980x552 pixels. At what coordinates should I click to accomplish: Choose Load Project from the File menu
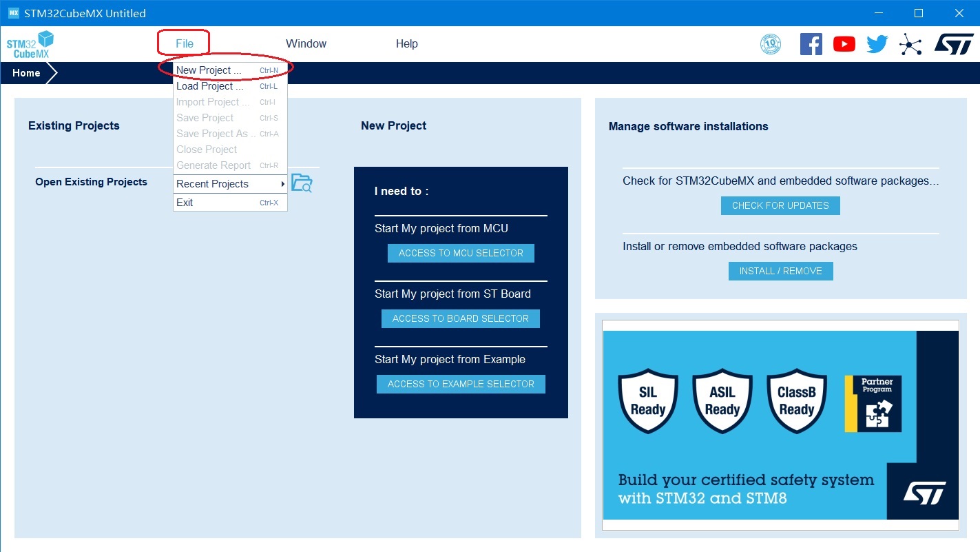click(230, 86)
